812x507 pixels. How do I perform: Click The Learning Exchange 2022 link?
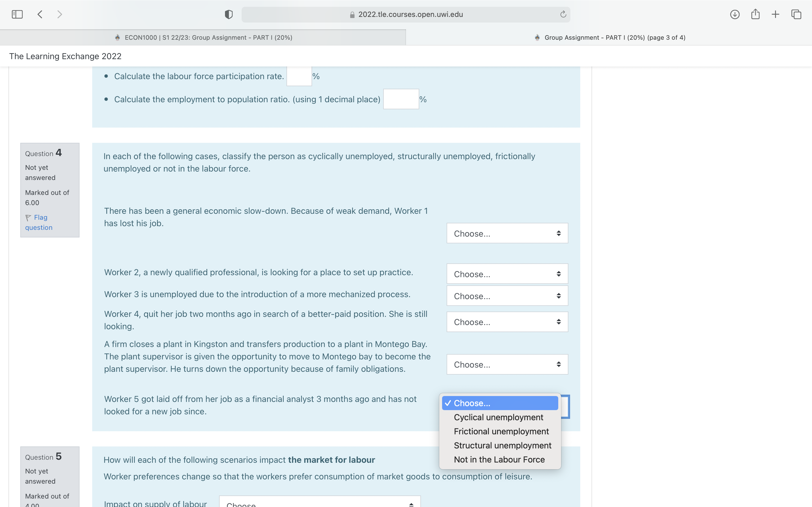coord(65,56)
